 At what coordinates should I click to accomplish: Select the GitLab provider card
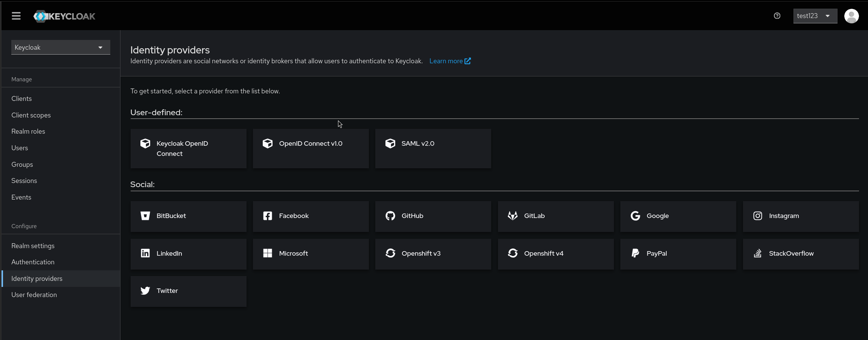556,216
